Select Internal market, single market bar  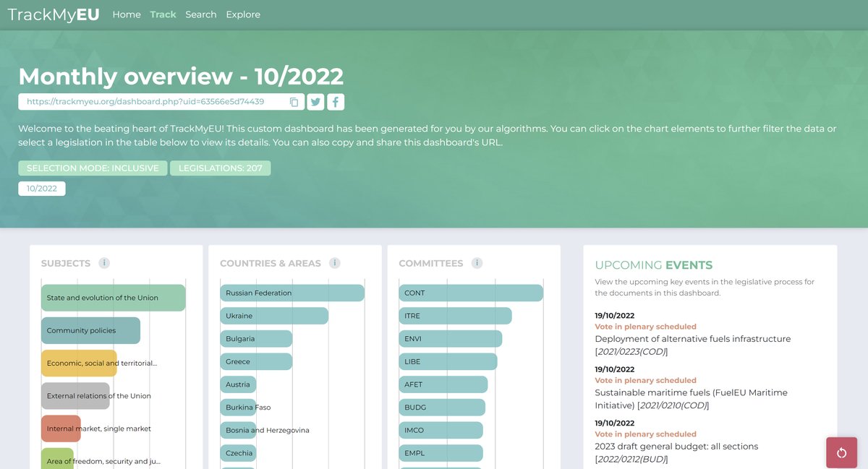click(x=61, y=429)
